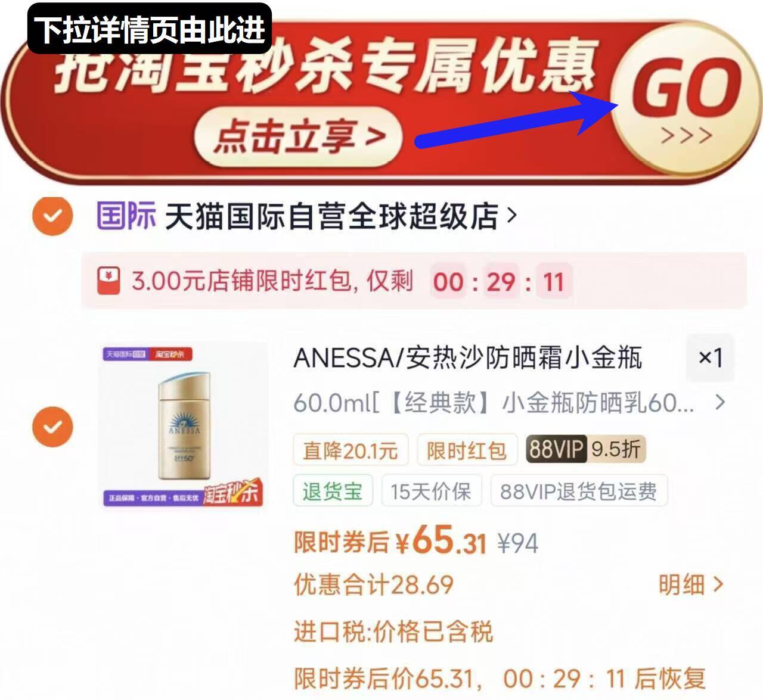
Task: Expand product spec 60.0ml options chevron
Action: point(720,403)
